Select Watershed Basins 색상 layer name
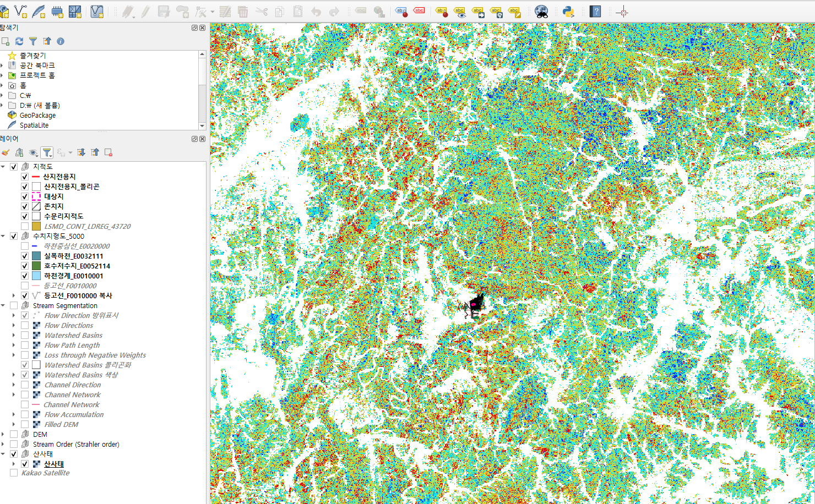This screenshot has height=504, width=815. pyautogui.click(x=81, y=375)
